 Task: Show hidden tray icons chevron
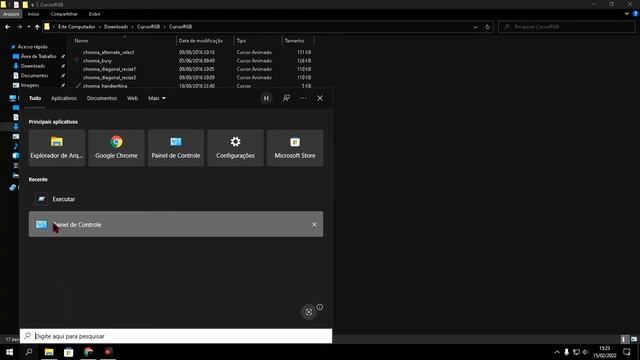(557, 352)
